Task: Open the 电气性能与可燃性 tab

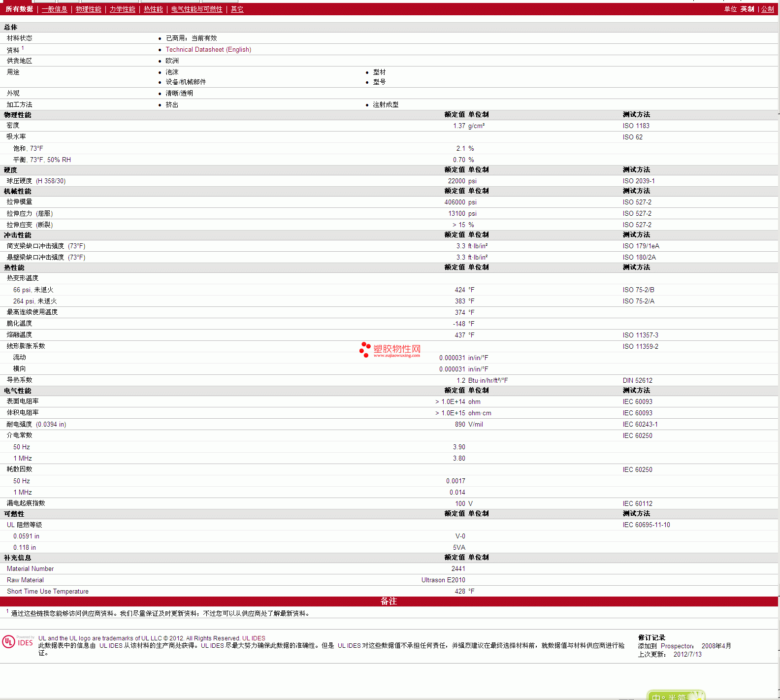Action: (196, 9)
